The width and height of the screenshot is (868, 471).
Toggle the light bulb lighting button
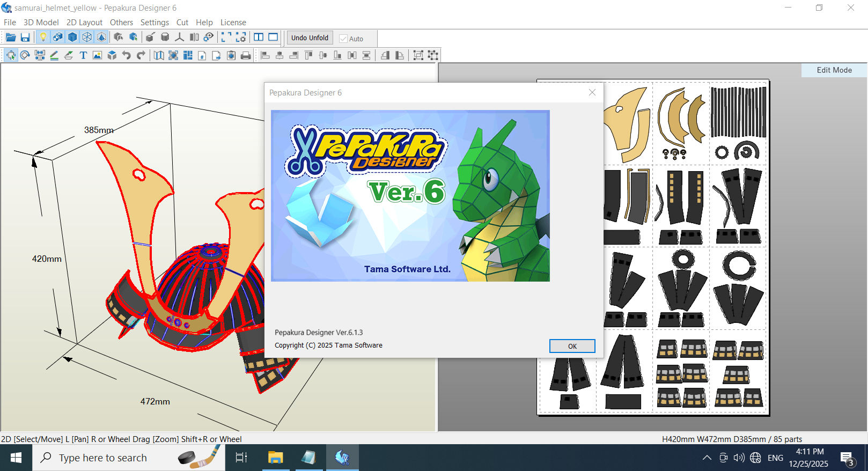coord(43,38)
